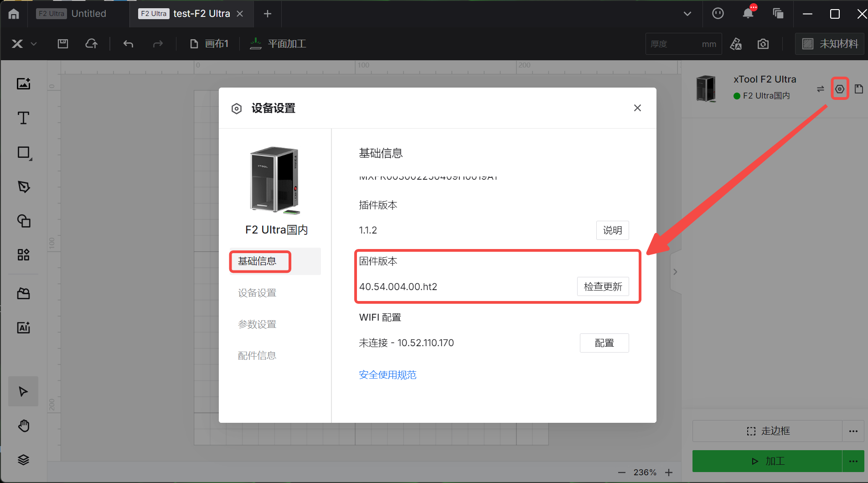Open the AI image generation tool

[24, 327]
